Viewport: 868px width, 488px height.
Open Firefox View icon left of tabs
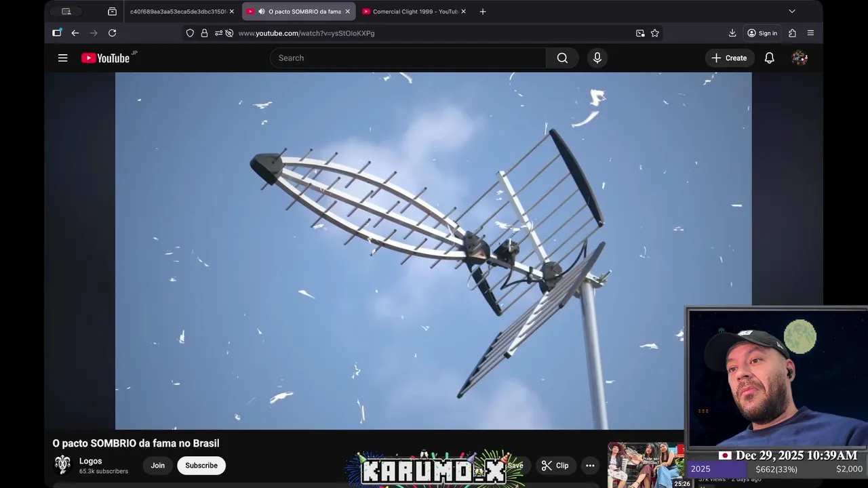(x=113, y=12)
